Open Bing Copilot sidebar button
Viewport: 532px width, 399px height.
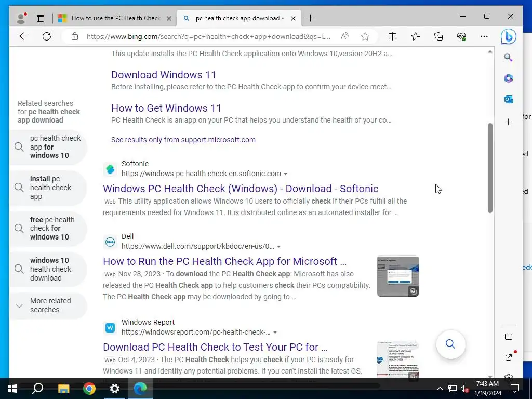[508, 37]
